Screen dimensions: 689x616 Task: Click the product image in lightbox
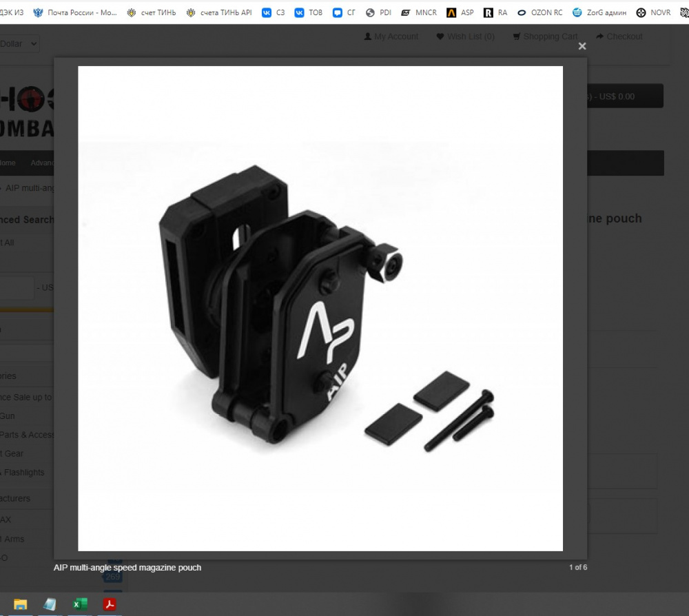point(320,309)
